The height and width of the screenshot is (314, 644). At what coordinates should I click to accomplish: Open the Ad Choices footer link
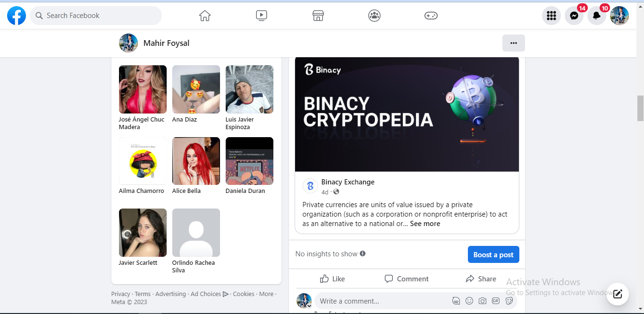point(210,294)
